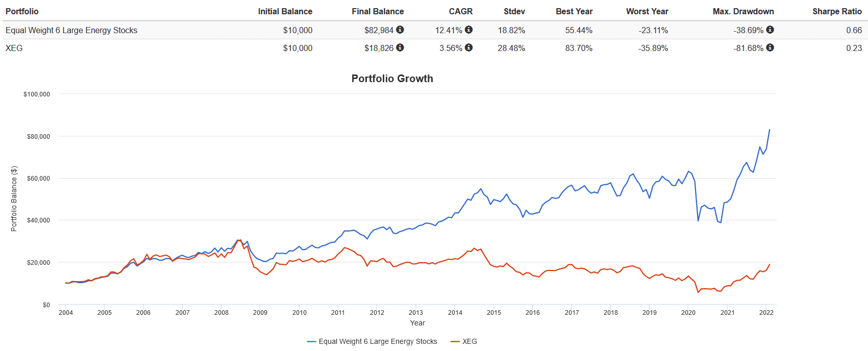868x351 pixels.
Task: Click the CAGR column header
Action: (x=460, y=11)
